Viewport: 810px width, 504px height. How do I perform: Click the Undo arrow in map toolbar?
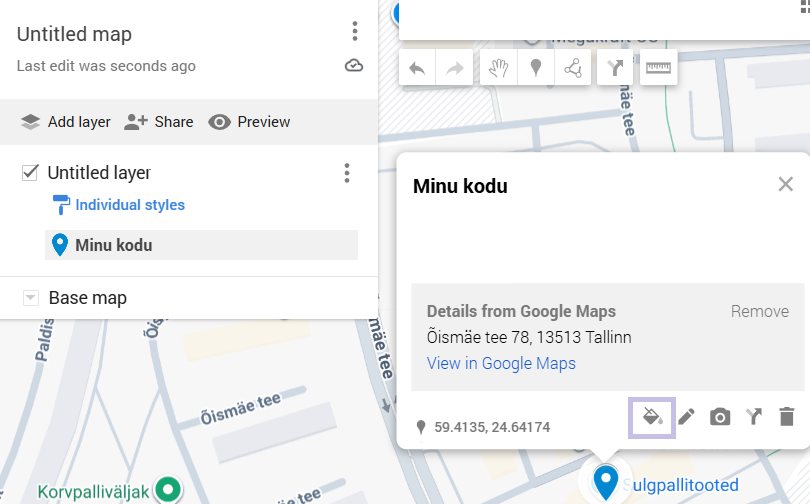[x=418, y=69]
